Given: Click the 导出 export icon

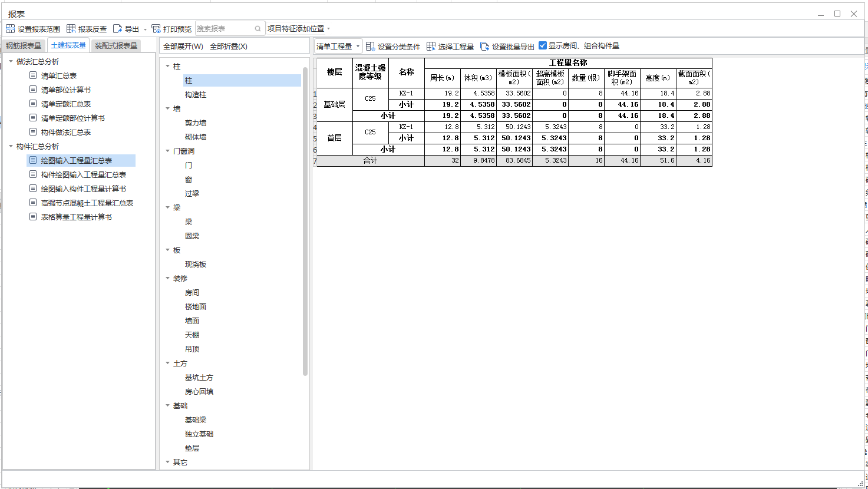Looking at the screenshot, I should tap(117, 29).
